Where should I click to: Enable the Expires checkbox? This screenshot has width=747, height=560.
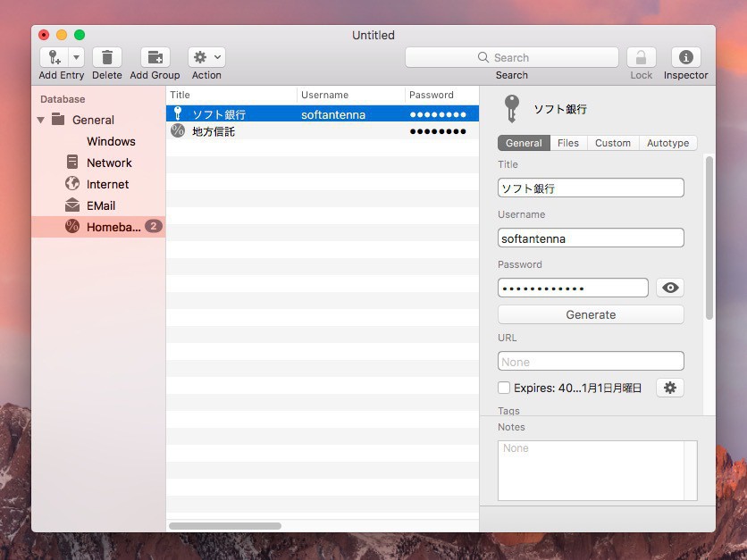[504, 388]
